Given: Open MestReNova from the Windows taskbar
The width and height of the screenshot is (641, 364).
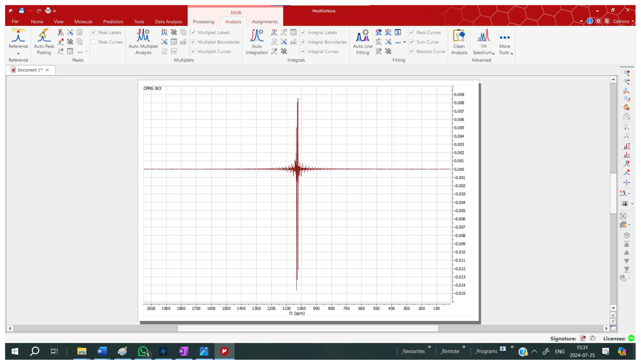Looking at the screenshot, I should [x=224, y=351].
